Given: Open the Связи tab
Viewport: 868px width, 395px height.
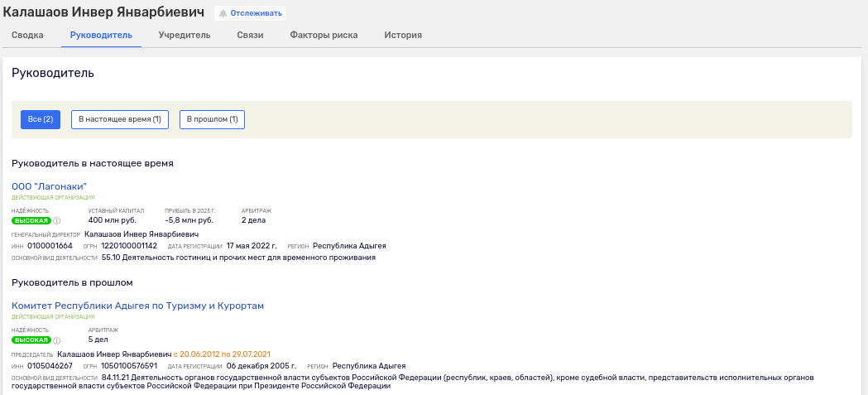Looking at the screenshot, I should (250, 35).
